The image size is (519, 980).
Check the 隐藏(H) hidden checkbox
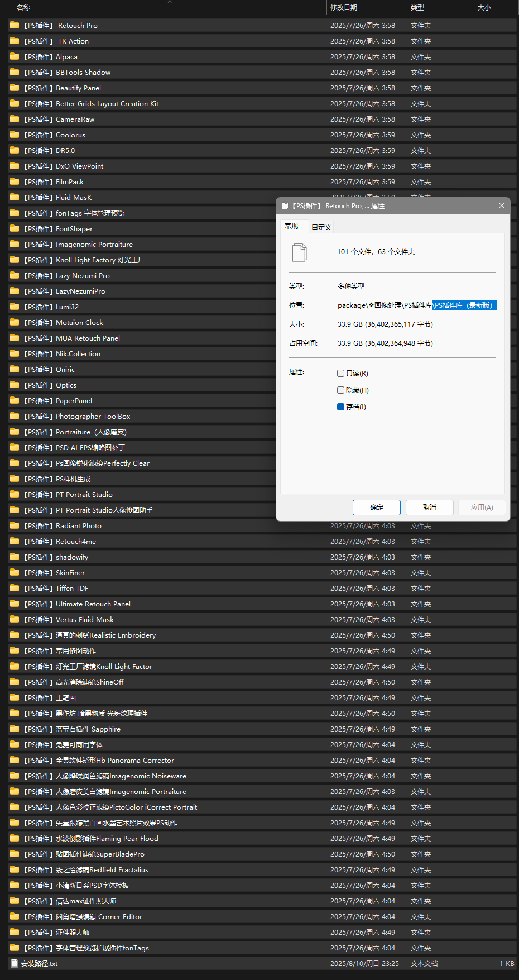[x=340, y=390]
